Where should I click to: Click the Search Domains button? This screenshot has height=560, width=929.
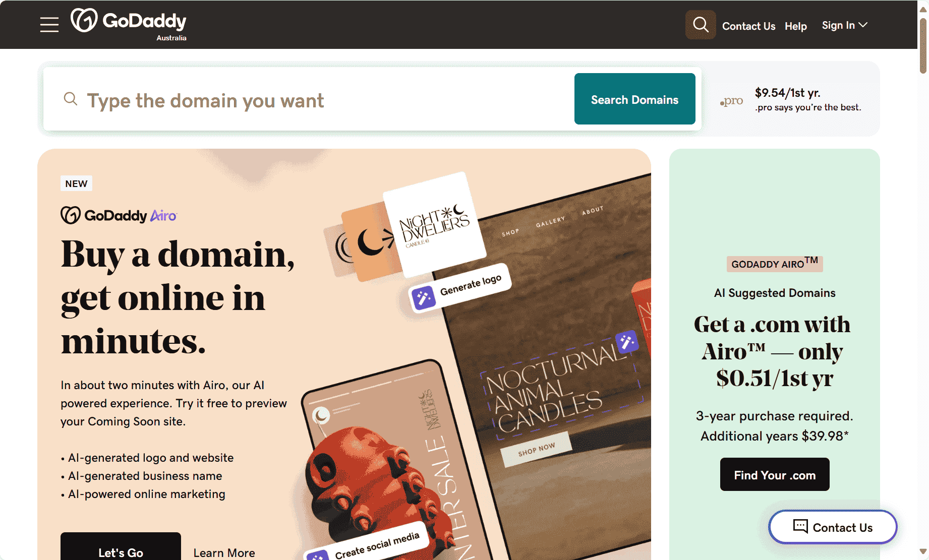coord(634,99)
